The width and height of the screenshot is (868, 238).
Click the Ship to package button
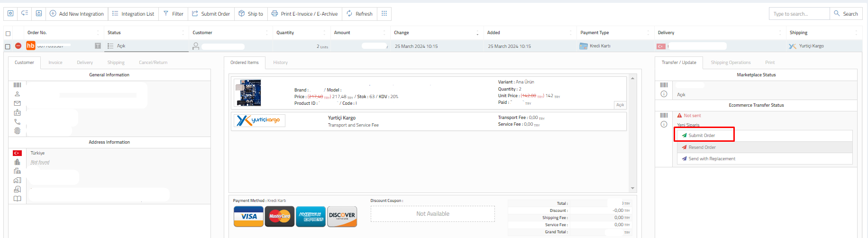(251, 14)
